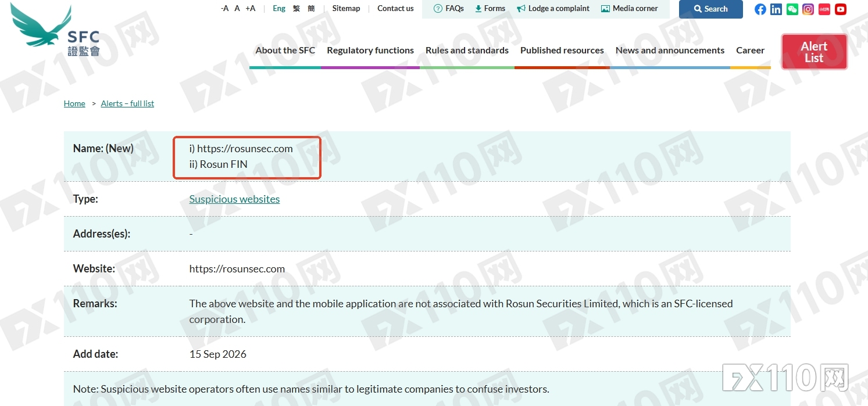The image size is (868, 406).
Task: Click the Address(es): label
Action: 102,234
